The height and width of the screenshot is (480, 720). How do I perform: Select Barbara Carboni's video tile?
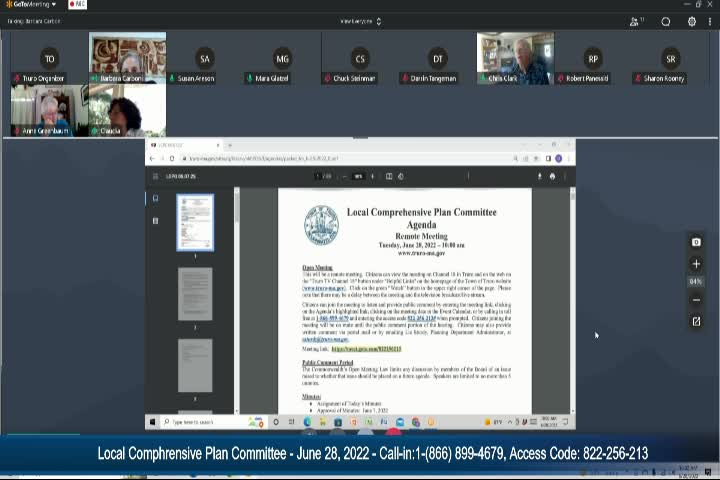[x=127, y=58]
